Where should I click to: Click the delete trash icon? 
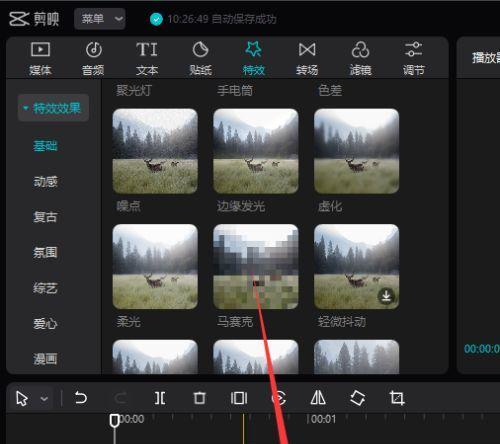point(199,398)
